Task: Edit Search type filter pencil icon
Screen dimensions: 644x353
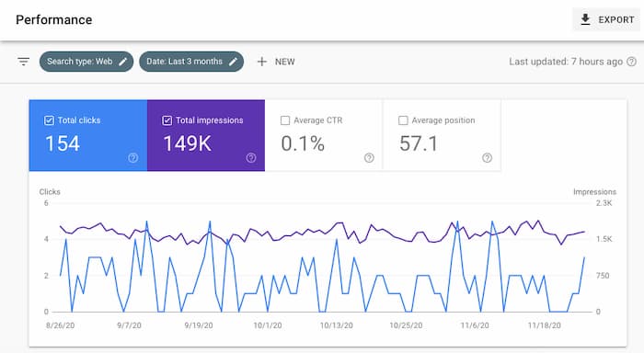Action: coord(122,62)
